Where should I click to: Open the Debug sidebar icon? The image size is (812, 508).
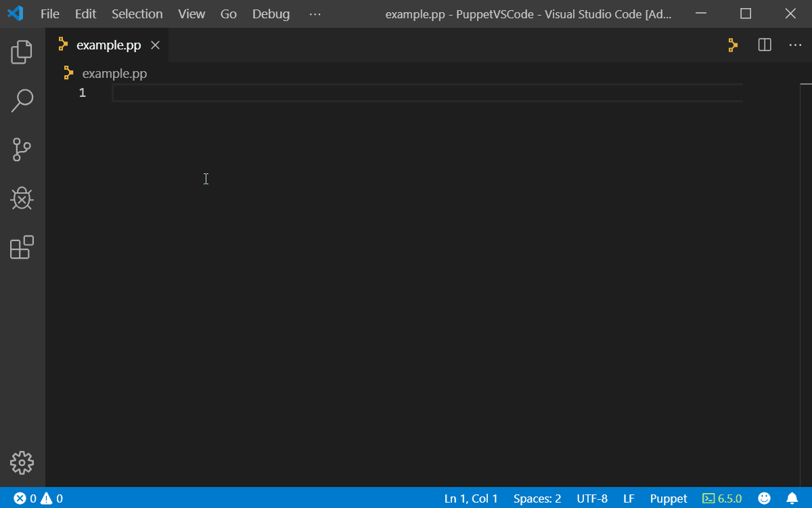tap(22, 198)
